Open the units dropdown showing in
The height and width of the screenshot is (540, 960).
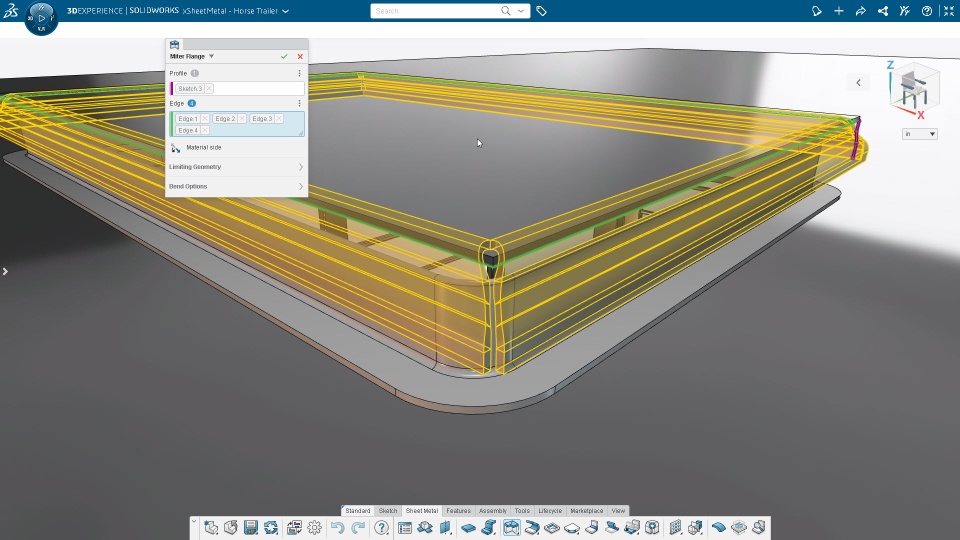920,134
